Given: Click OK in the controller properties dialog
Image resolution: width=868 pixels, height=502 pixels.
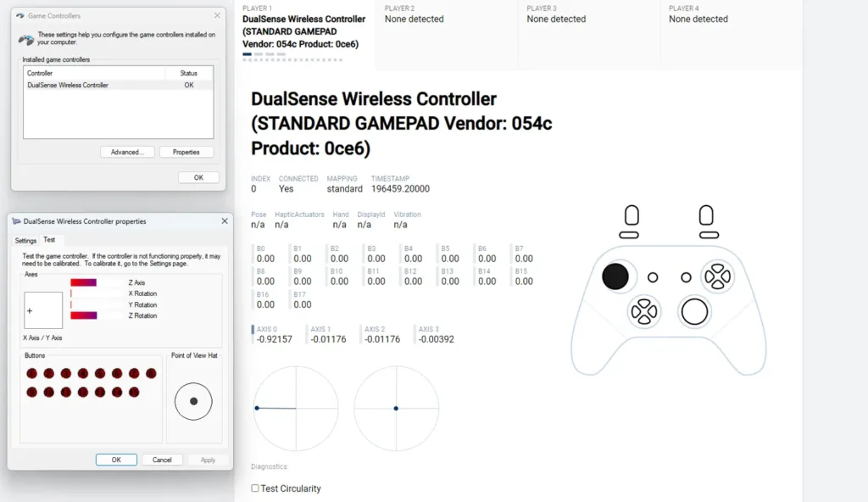Looking at the screenshot, I should pyautogui.click(x=116, y=460).
